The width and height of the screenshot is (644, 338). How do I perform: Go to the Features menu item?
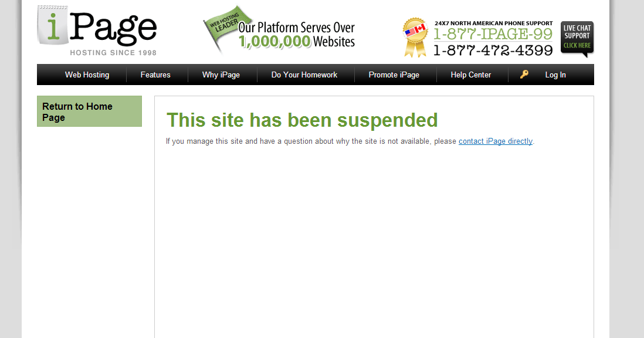click(155, 75)
